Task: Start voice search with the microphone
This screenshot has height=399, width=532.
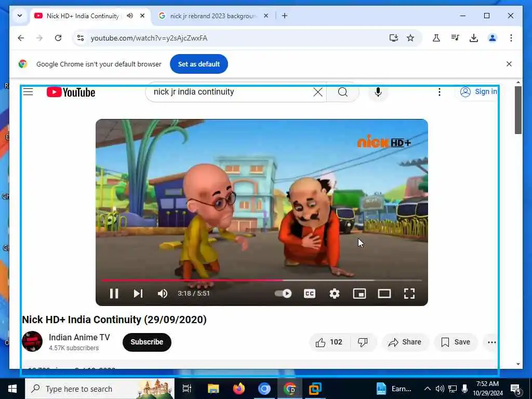Action: pos(378,92)
